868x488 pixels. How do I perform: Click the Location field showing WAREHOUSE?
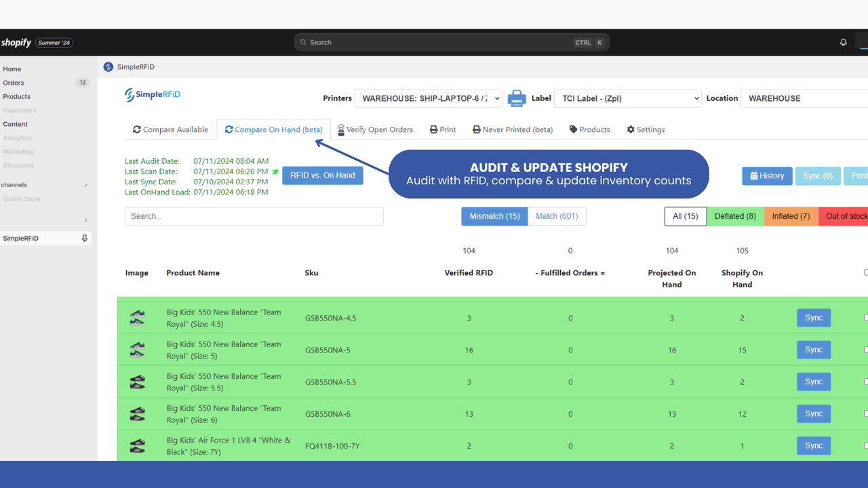point(804,98)
